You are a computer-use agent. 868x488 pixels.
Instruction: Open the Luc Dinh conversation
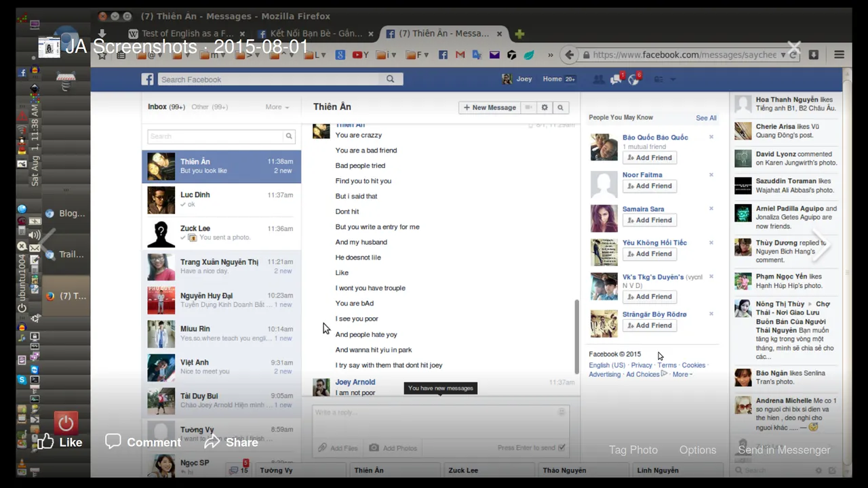coord(221,200)
